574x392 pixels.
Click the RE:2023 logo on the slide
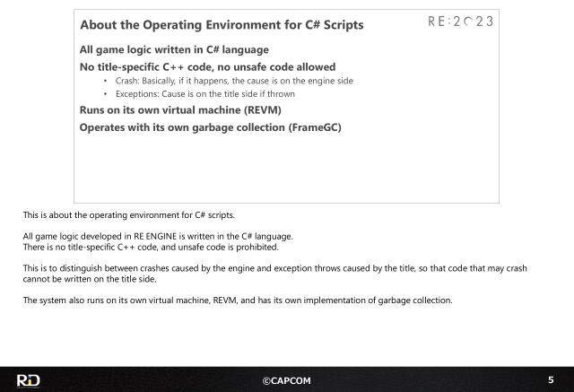pyautogui.click(x=460, y=22)
